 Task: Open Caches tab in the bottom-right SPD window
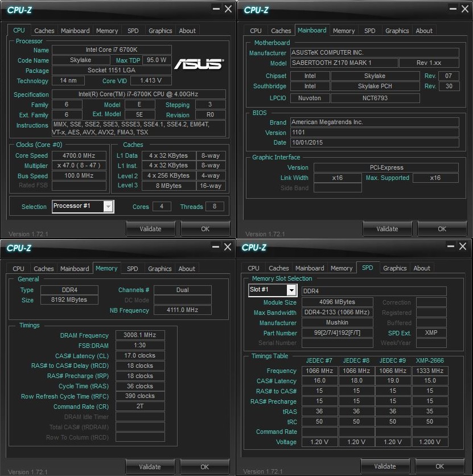point(278,268)
